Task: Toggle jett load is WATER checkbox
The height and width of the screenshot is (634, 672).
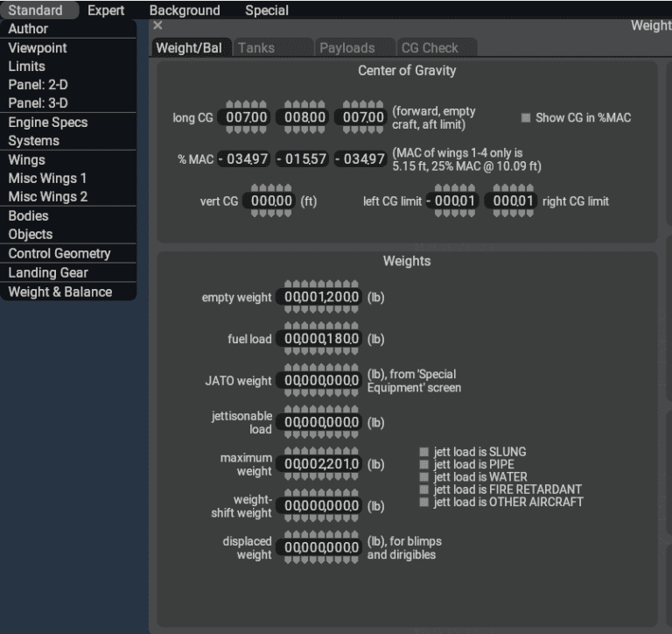Action: 424,477
